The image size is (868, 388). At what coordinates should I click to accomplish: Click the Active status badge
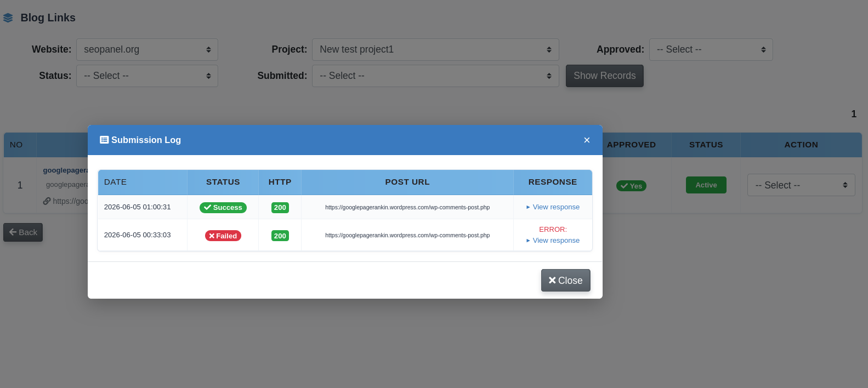[706, 185]
